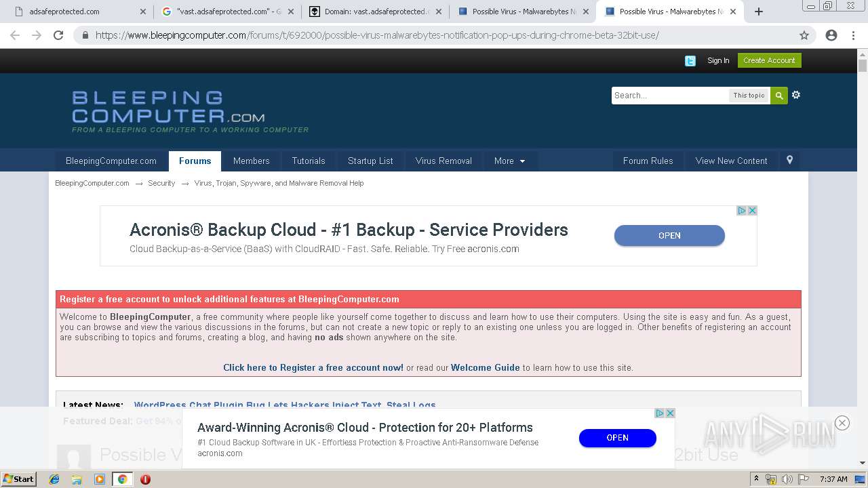The image size is (868, 488).
Task: Switch to the Google vast.adsafeprotected.com search tab
Action: (x=227, y=12)
